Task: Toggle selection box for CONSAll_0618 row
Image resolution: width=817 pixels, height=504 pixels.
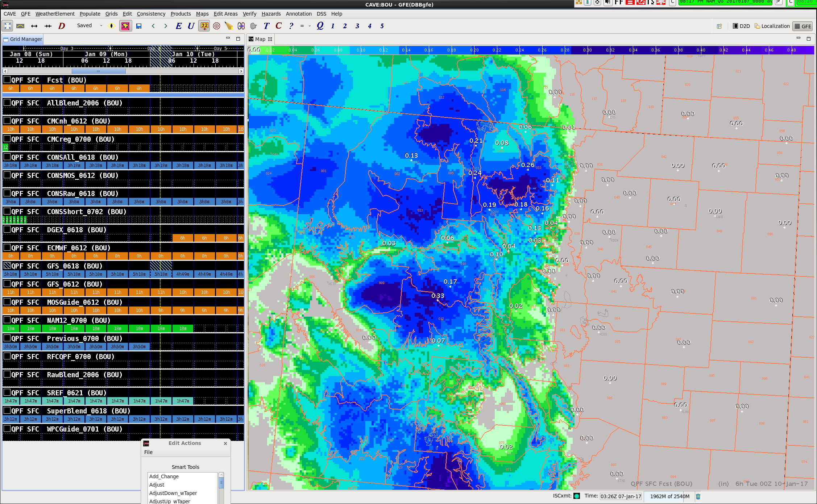Action: (x=7, y=157)
